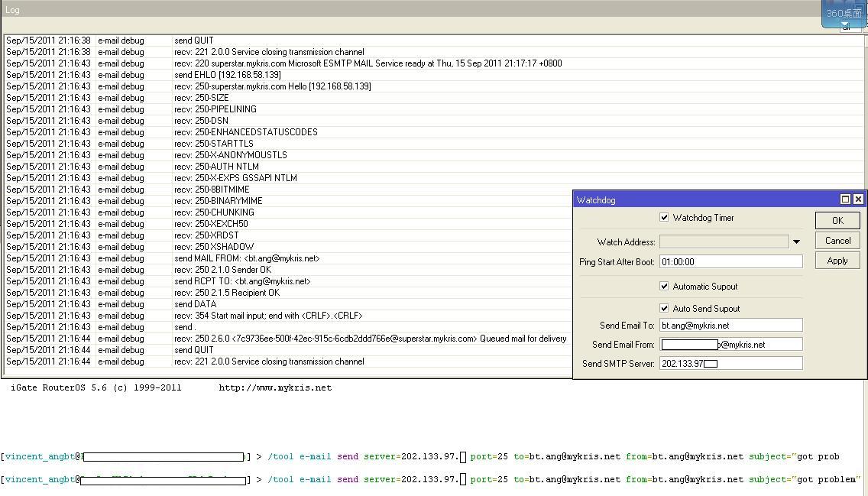Maximize the Watchdog window
The width and height of the screenshot is (868, 496).
coord(845,199)
